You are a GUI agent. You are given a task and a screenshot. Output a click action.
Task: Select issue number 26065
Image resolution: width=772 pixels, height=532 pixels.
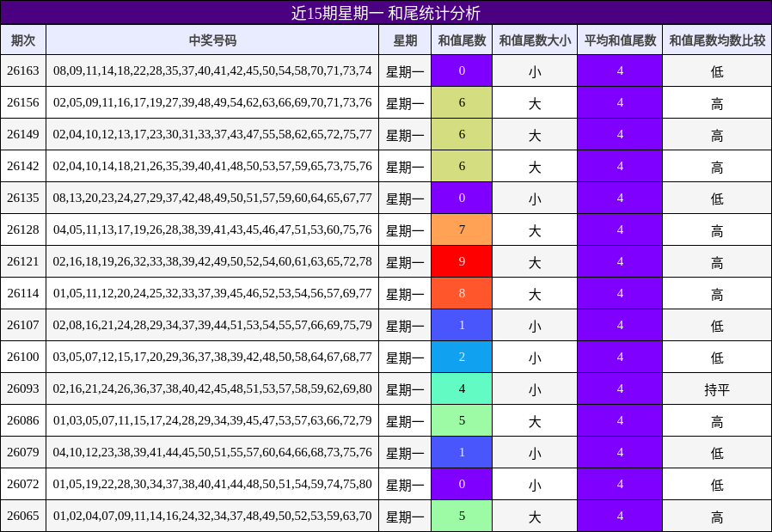[x=23, y=516]
